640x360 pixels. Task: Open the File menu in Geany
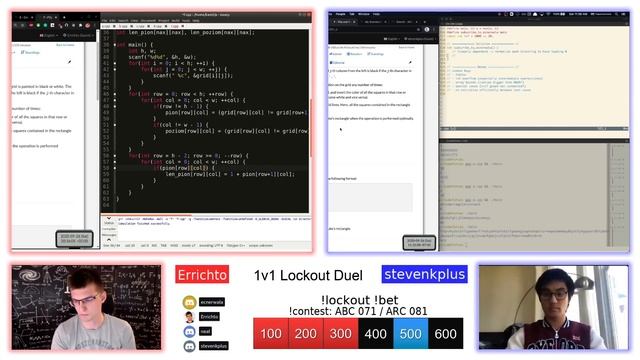coord(103,20)
